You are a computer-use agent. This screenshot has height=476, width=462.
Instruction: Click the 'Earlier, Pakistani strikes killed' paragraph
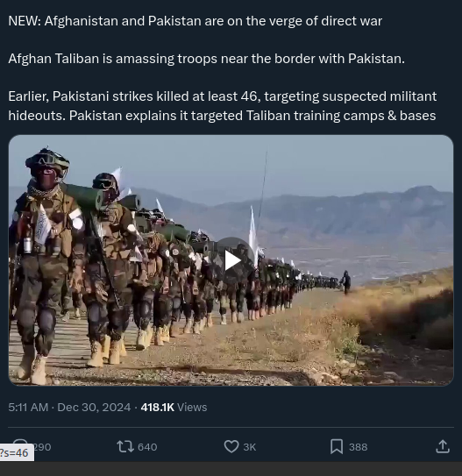tap(222, 106)
